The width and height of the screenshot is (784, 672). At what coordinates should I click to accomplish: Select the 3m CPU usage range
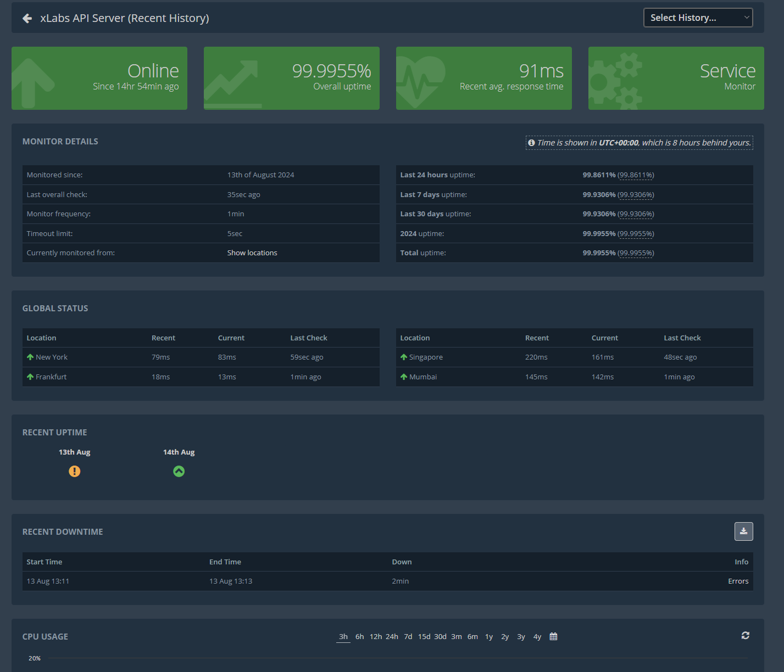457,637
